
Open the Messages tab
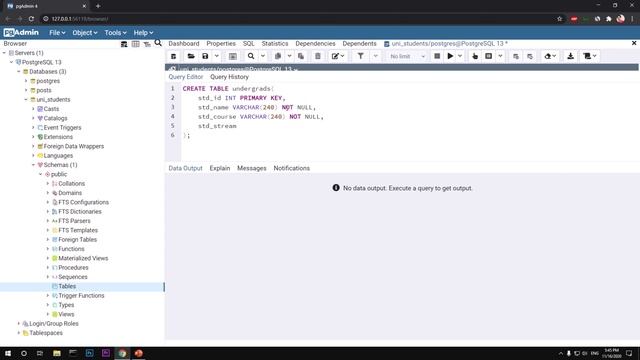pos(251,168)
